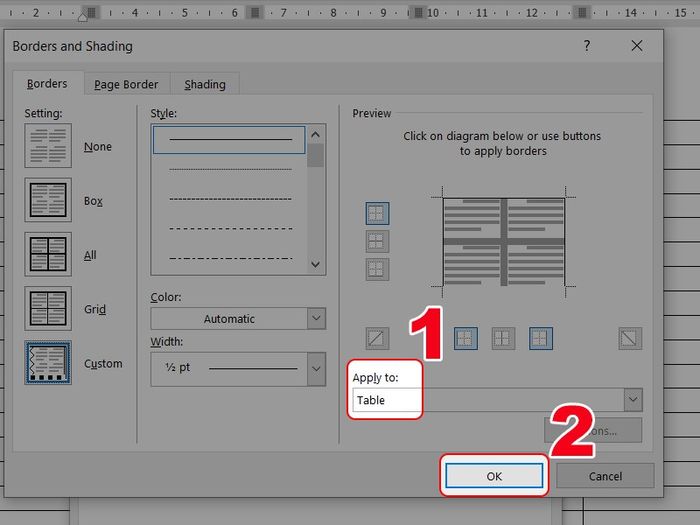Expand the Width dropdown arrow
The width and height of the screenshot is (700, 525).
317,369
